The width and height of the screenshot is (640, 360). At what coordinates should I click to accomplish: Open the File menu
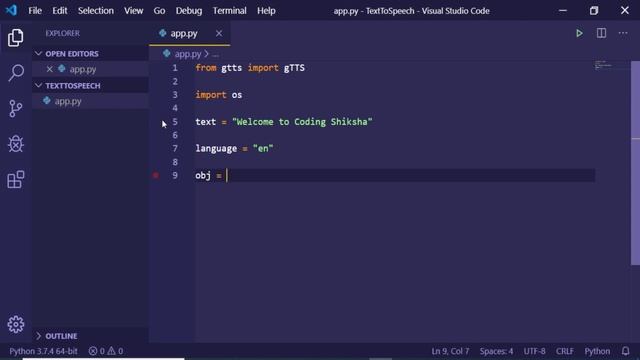tap(35, 11)
